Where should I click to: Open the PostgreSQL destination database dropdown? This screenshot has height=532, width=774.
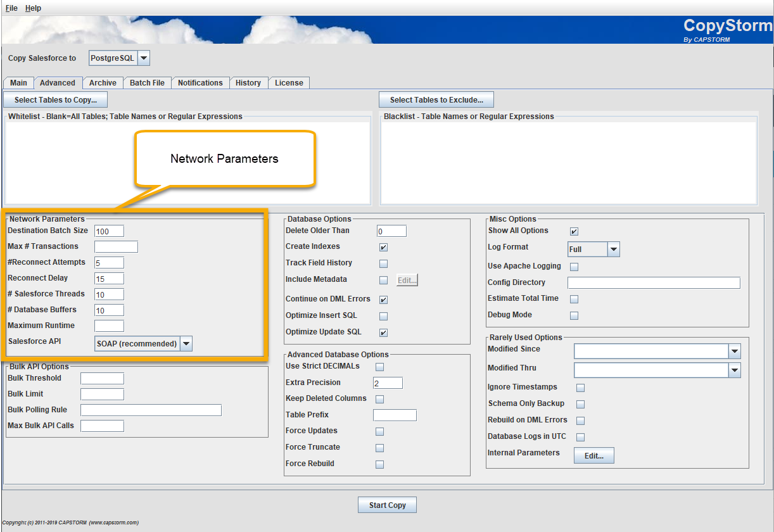click(144, 58)
